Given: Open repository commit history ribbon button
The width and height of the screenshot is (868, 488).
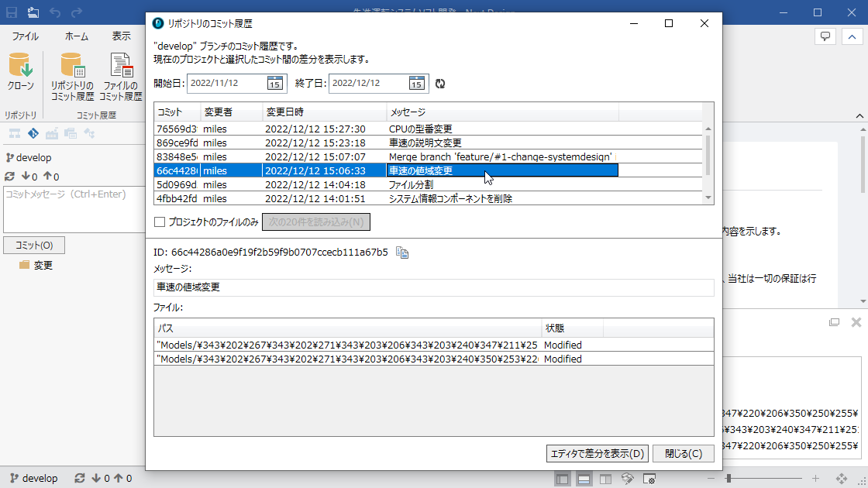Looking at the screenshot, I should [73, 77].
